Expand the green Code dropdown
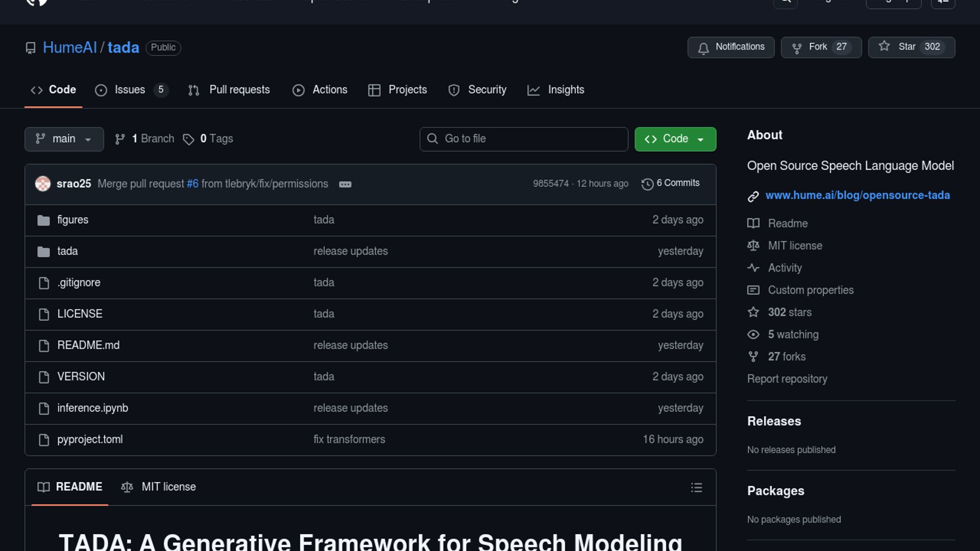The width and height of the screenshot is (980, 551). point(675,139)
